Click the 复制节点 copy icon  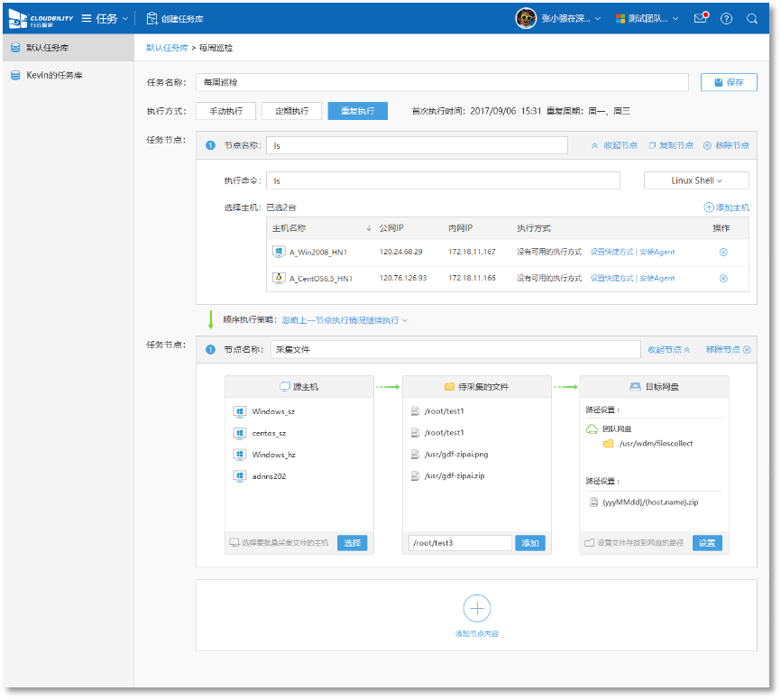652,145
